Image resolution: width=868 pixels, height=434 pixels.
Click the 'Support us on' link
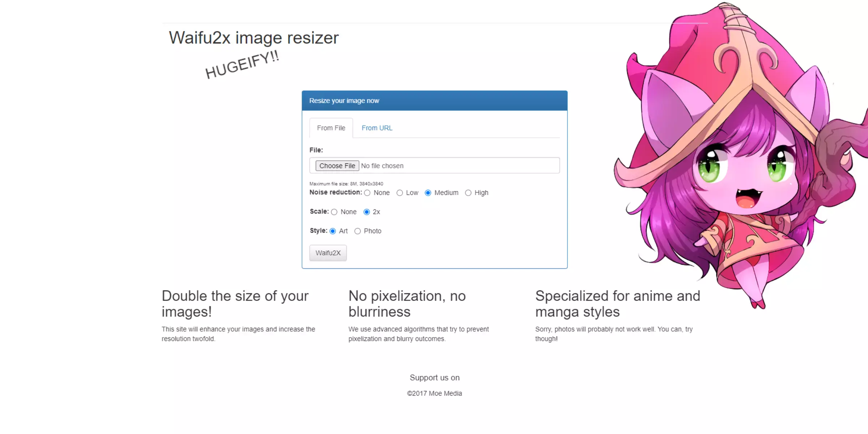433,378
